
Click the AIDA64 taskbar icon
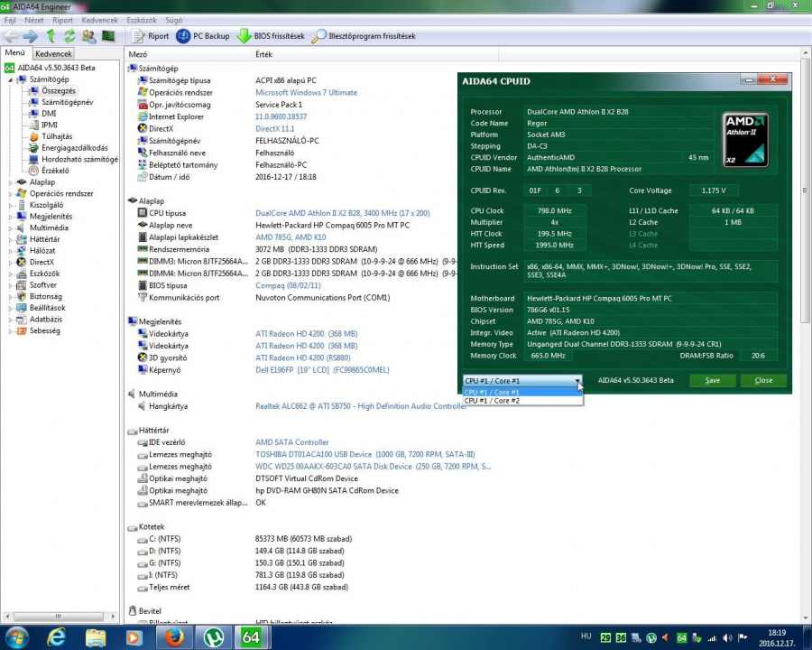tap(251, 637)
